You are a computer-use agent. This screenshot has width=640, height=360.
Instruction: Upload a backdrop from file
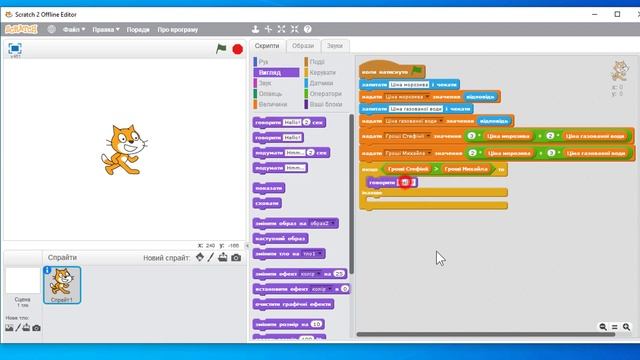[27, 327]
